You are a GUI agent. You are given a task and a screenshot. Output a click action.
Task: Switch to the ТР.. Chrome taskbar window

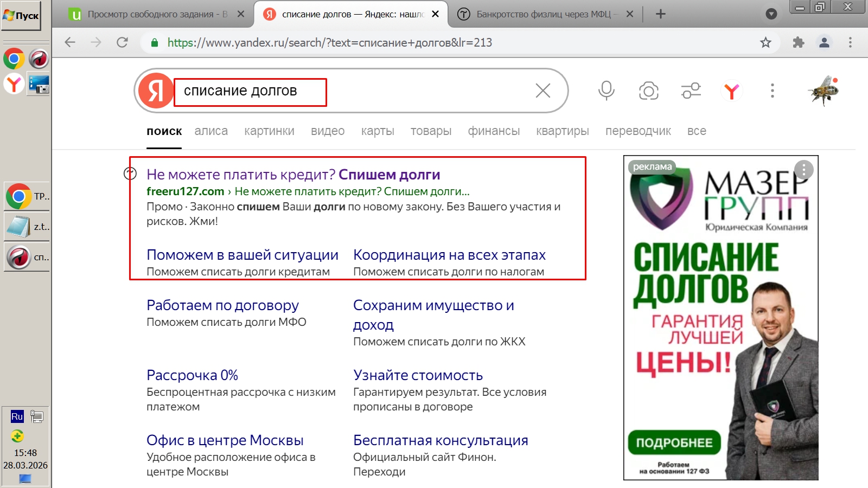27,196
